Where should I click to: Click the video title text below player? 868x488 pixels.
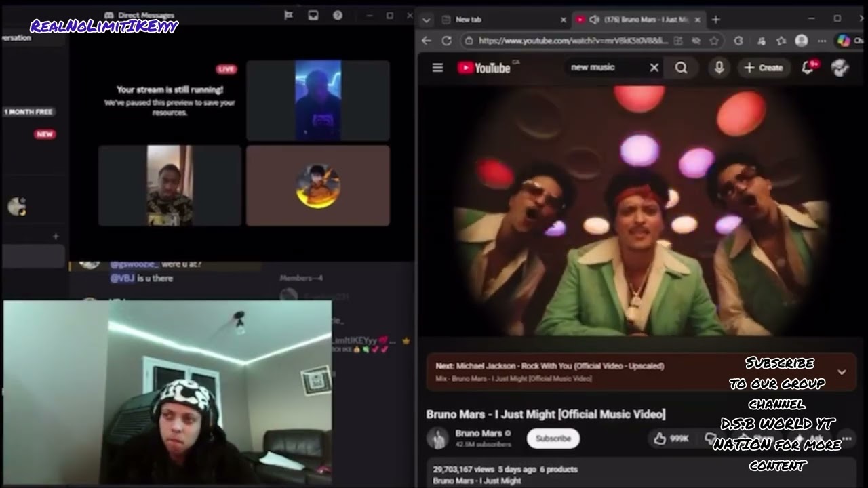point(546,414)
